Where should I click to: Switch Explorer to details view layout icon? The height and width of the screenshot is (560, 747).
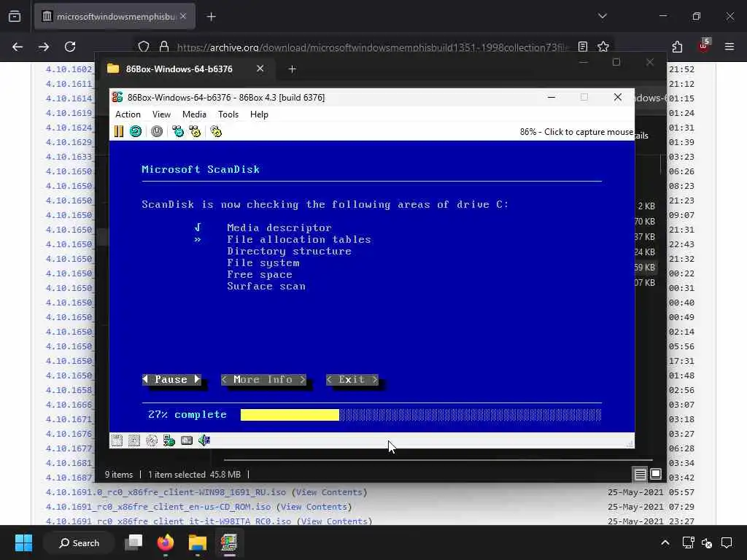pyautogui.click(x=640, y=474)
